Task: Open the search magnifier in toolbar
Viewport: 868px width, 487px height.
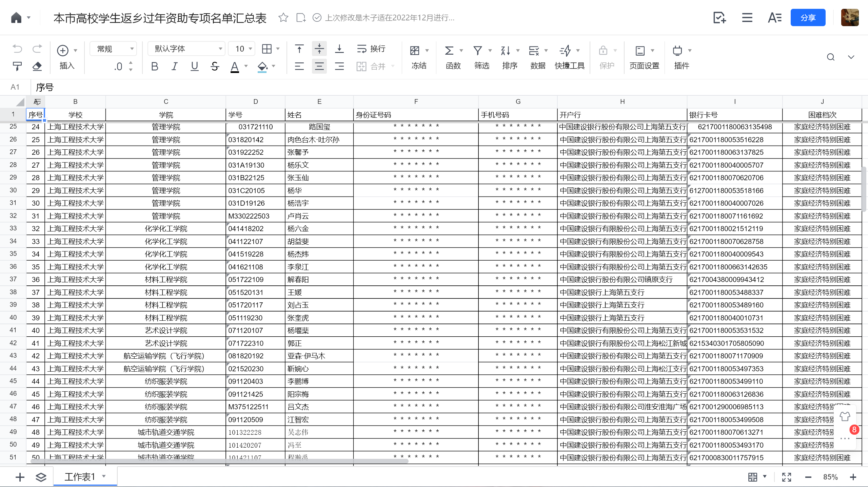Action: click(830, 57)
